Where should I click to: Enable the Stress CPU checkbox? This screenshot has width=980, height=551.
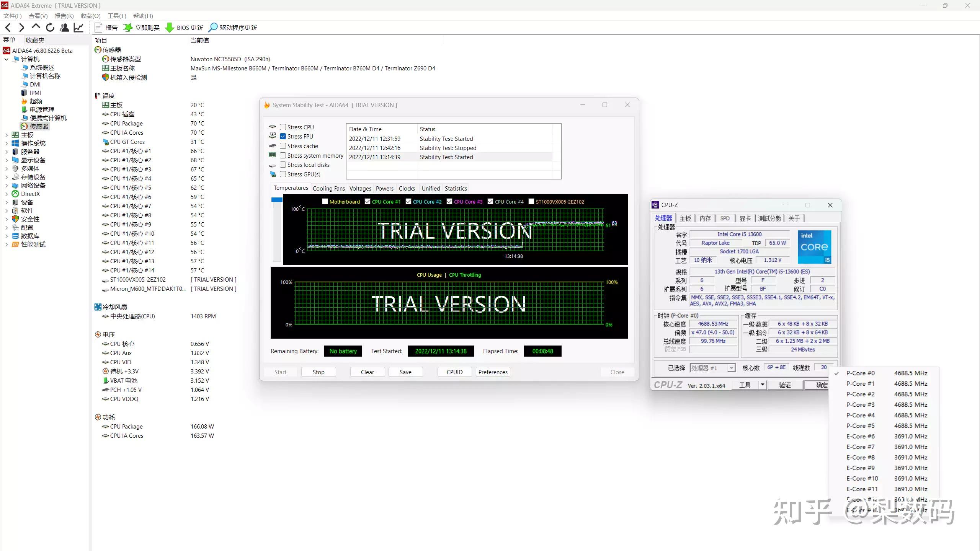[283, 127]
